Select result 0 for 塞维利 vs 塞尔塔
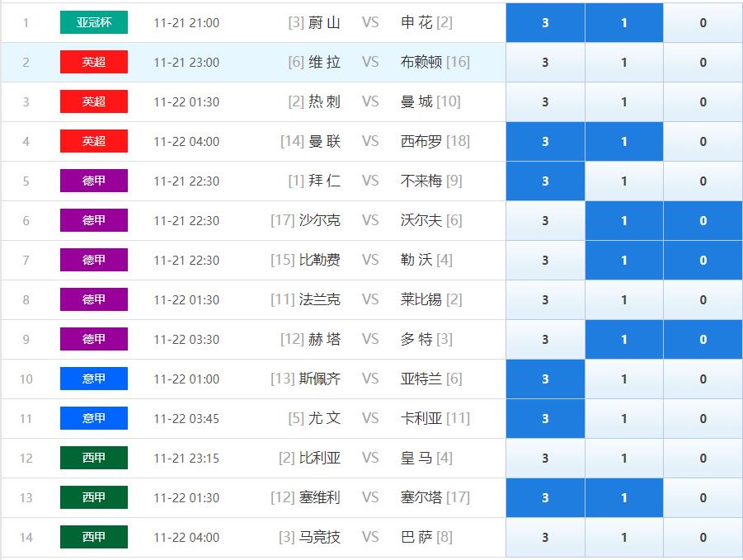Image resolution: width=743 pixels, height=560 pixels. [x=703, y=497]
